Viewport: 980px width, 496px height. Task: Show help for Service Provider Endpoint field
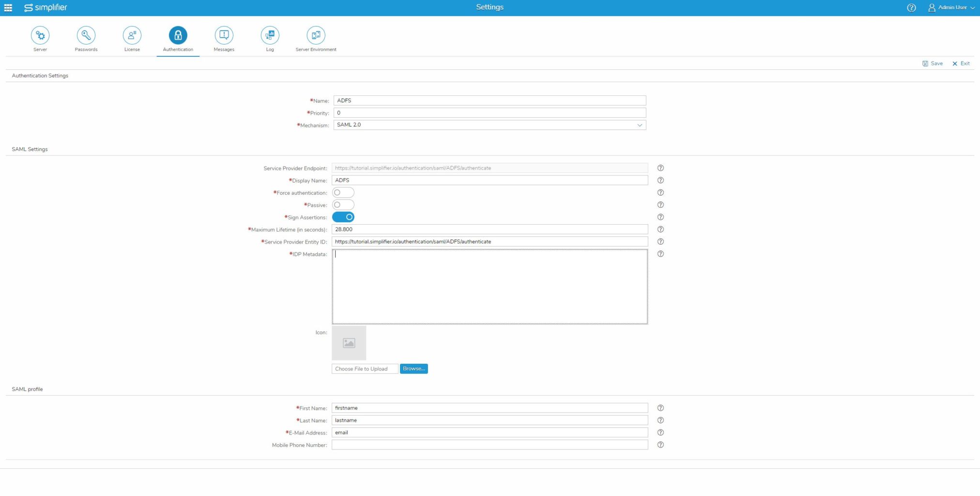tap(660, 168)
